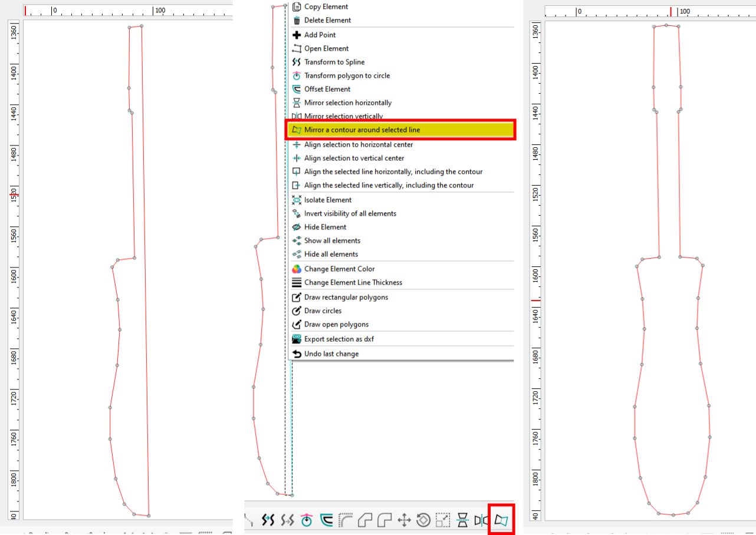The image size is (756, 535).
Task: Choose Invert visibility of all elements
Action: click(x=350, y=213)
